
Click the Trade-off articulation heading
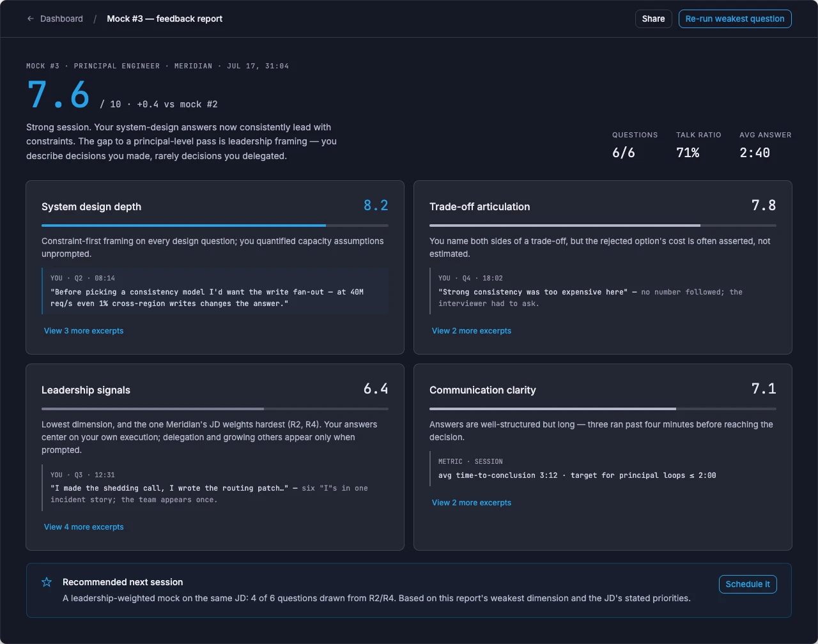[480, 207]
